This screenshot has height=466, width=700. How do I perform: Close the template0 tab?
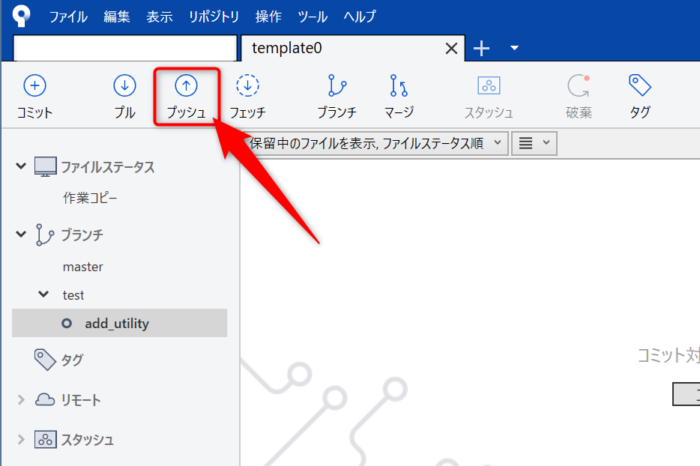tap(451, 48)
